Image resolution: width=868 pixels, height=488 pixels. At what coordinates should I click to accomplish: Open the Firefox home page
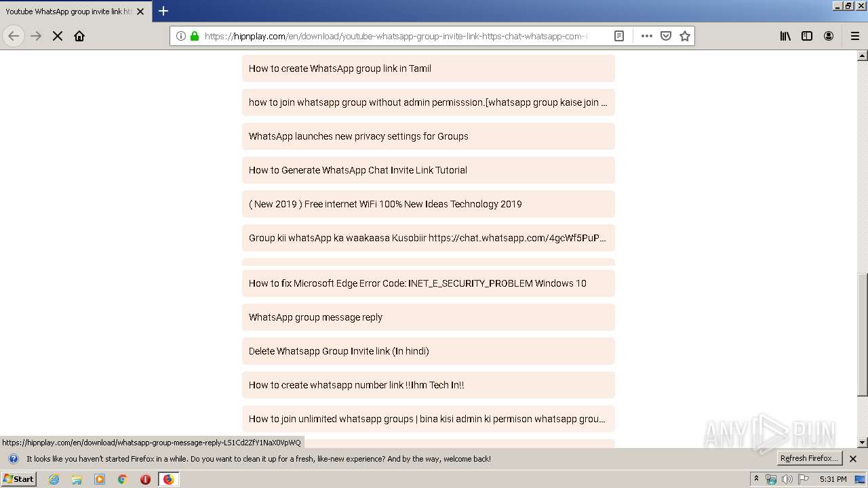(79, 36)
